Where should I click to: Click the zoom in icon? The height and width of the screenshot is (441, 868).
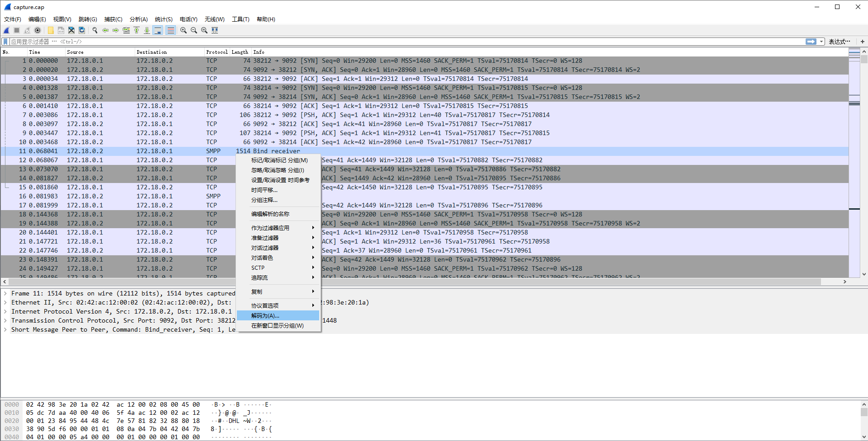[x=184, y=30]
